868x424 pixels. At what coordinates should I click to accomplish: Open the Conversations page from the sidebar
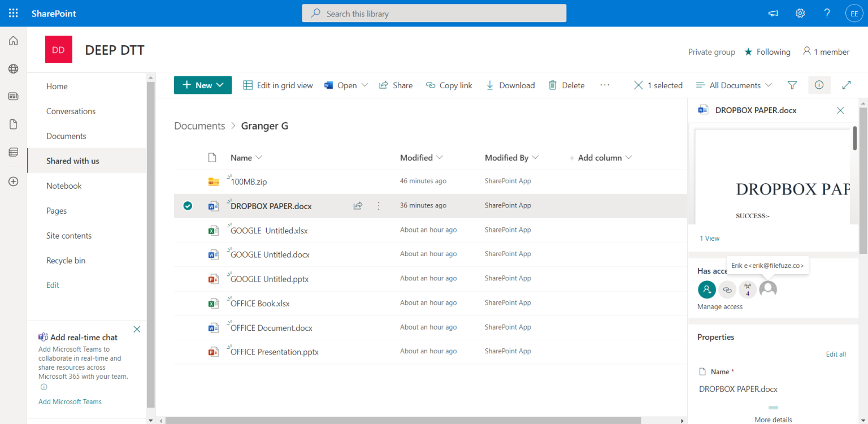coord(71,111)
